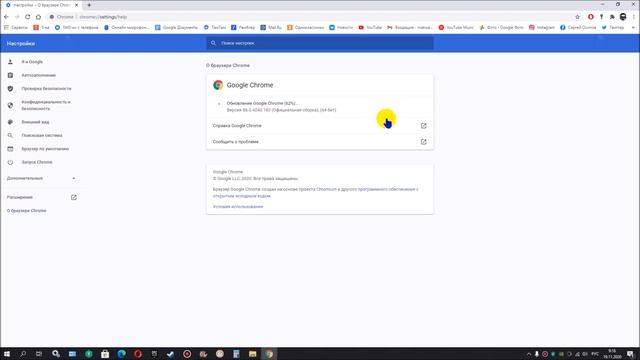Expand the Дополнительные settings group
Viewport: 640px width, 360px height.
click(x=41, y=178)
